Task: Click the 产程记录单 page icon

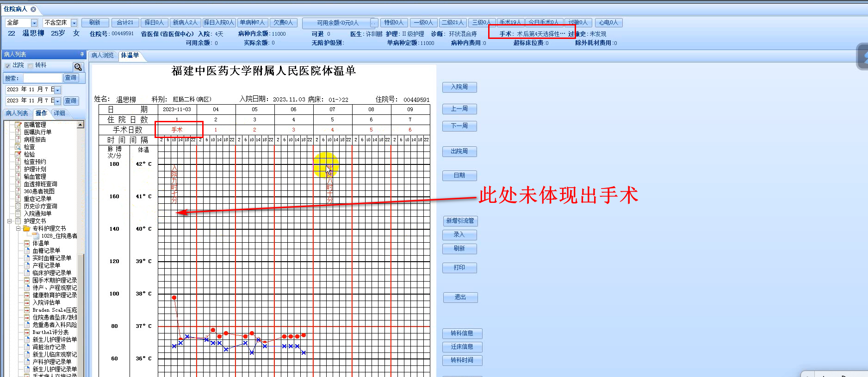Action: tap(27, 265)
